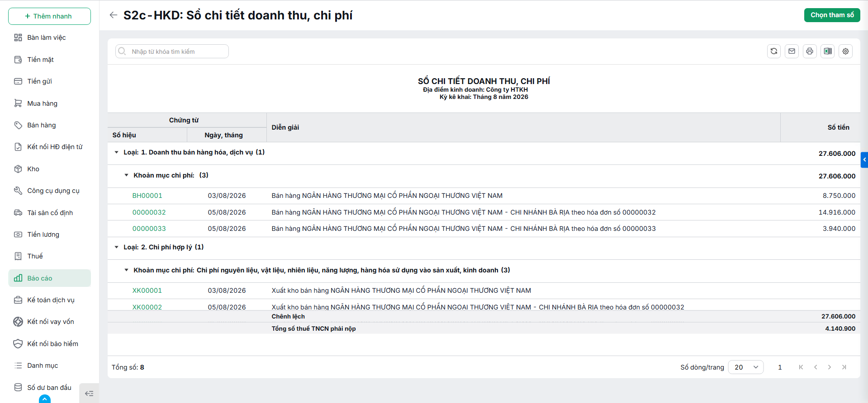This screenshot has width=868, height=403.
Task: Open voucher link 00000033
Action: pyautogui.click(x=149, y=229)
